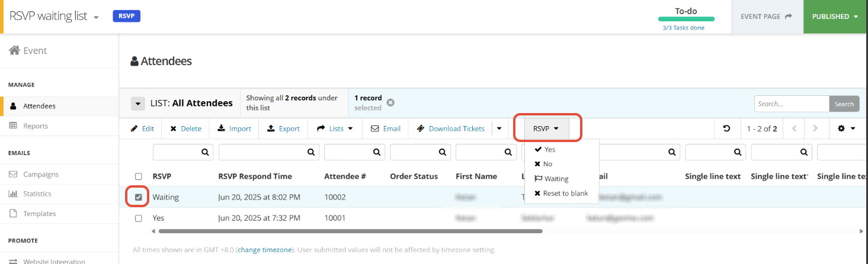Screen dimensions: 868x264
Task: Refresh the attendee list
Action: coord(727,128)
